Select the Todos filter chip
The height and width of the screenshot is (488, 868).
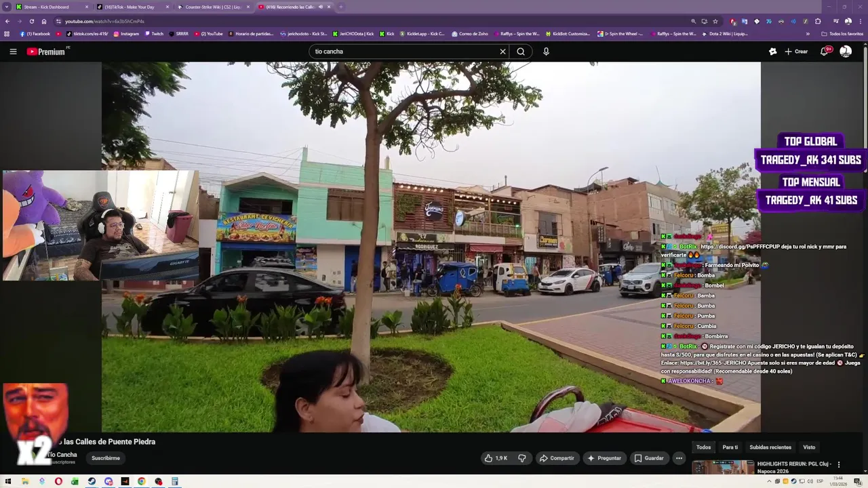704,447
